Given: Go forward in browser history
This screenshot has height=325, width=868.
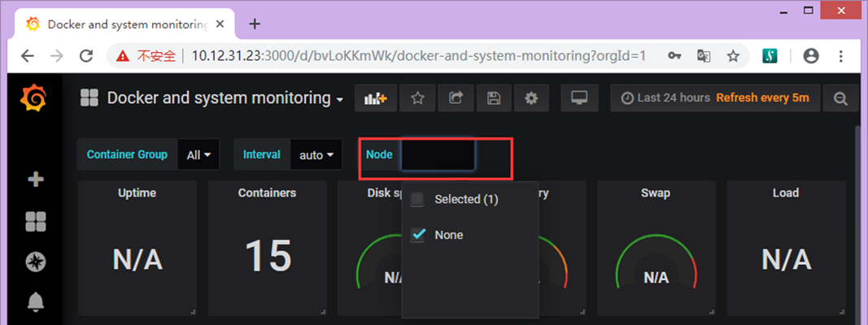Looking at the screenshot, I should tap(56, 56).
